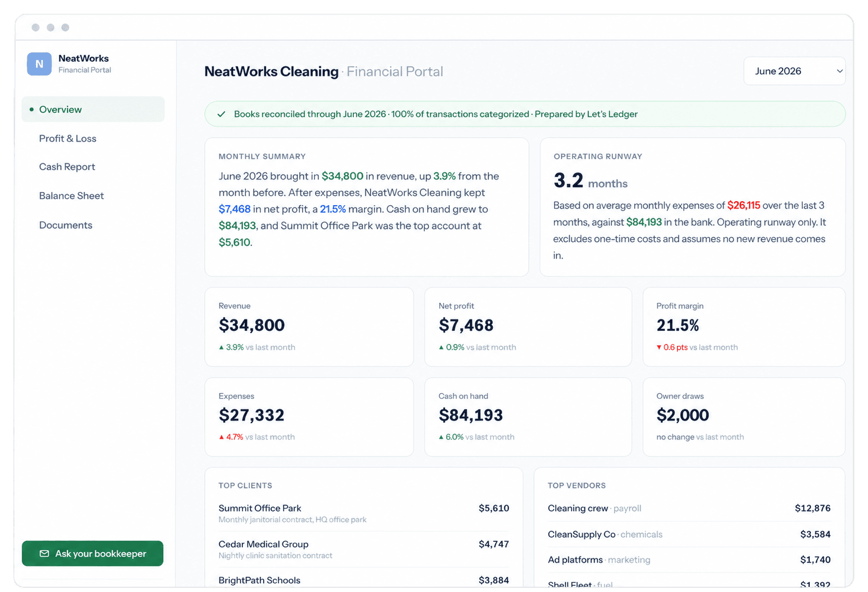Click the Ask your bookkeeper button
868x592 pixels.
93,554
